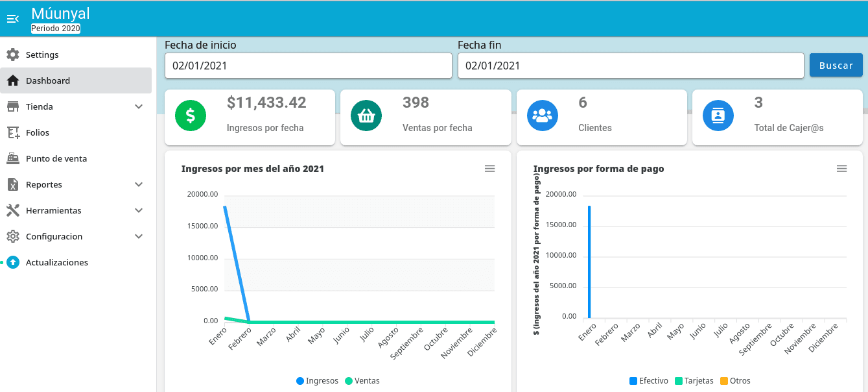The width and height of the screenshot is (868, 392).
Task: Click the Ingresos por mes del año 2021 title
Action: (x=253, y=169)
